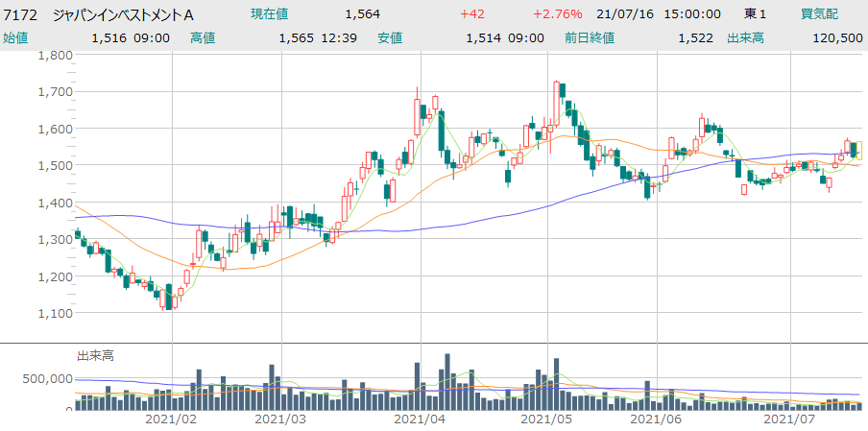Click the 2021/02 date axis label
The height and width of the screenshot is (431, 868).
[171, 419]
